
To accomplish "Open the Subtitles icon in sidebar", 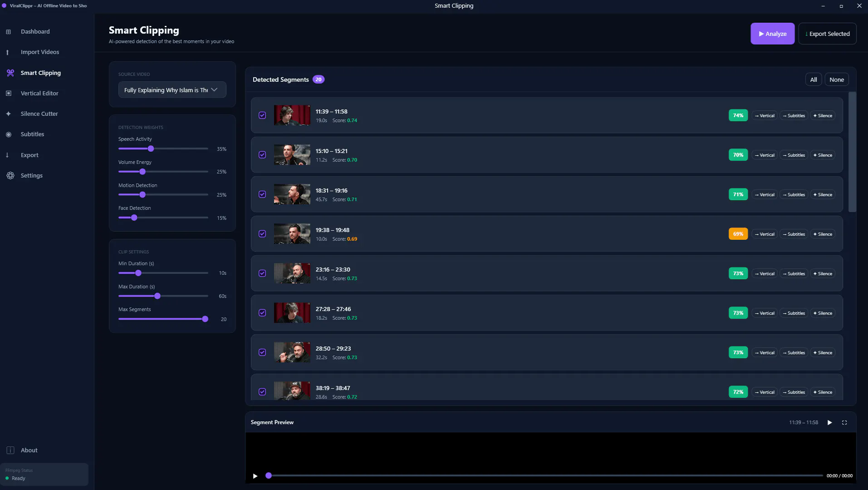I will coord(8,134).
